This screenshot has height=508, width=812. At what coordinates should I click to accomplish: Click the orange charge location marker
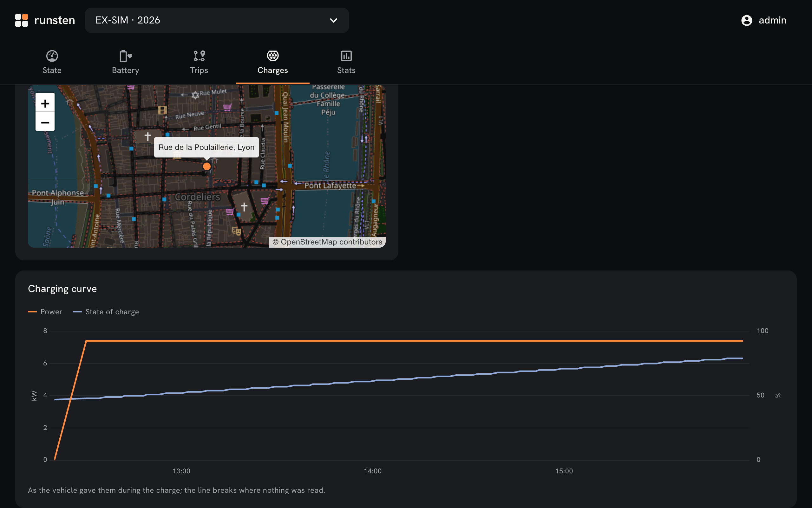click(x=207, y=166)
